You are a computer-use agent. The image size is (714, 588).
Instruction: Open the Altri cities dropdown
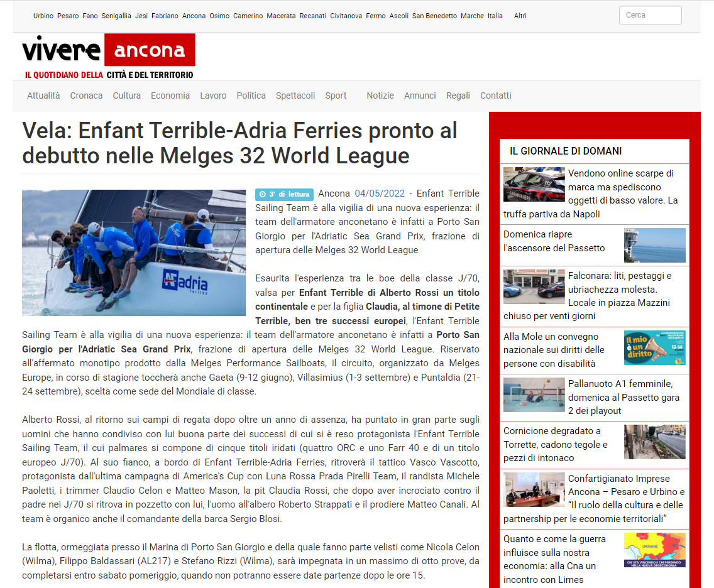[x=520, y=16]
